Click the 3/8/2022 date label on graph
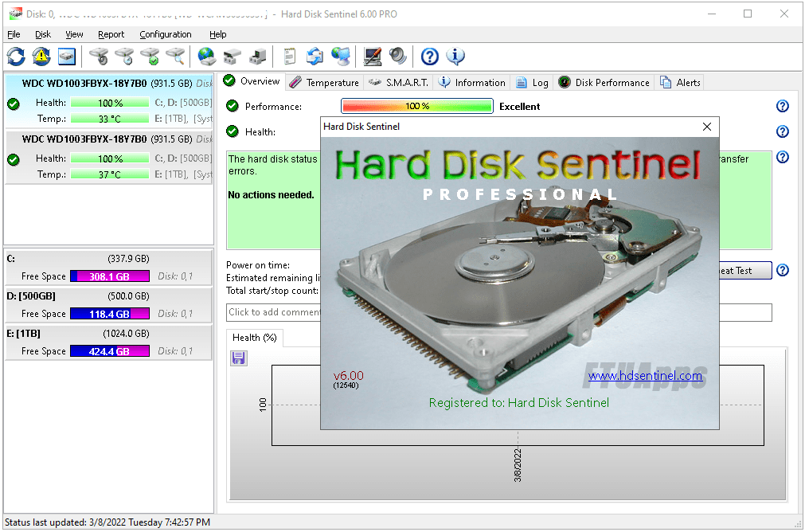 (x=518, y=465)
